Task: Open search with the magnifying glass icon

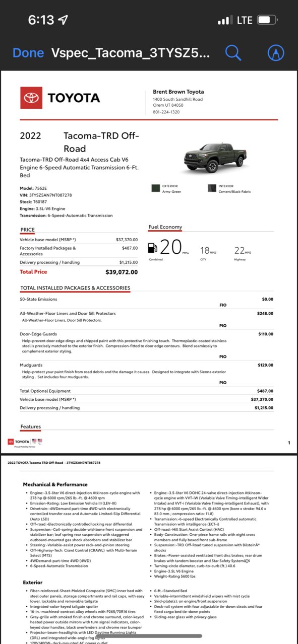Action: (233, 52)
